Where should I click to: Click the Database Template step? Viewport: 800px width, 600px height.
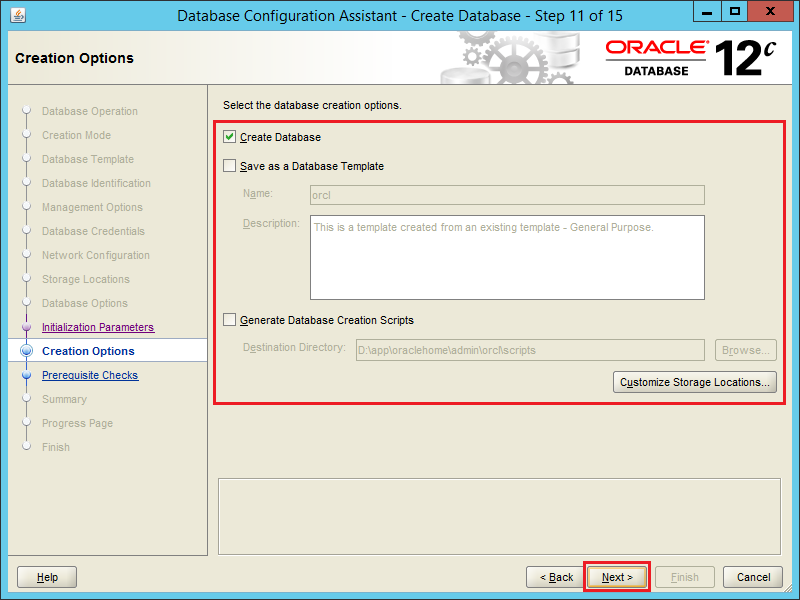[x=88, y=159]
